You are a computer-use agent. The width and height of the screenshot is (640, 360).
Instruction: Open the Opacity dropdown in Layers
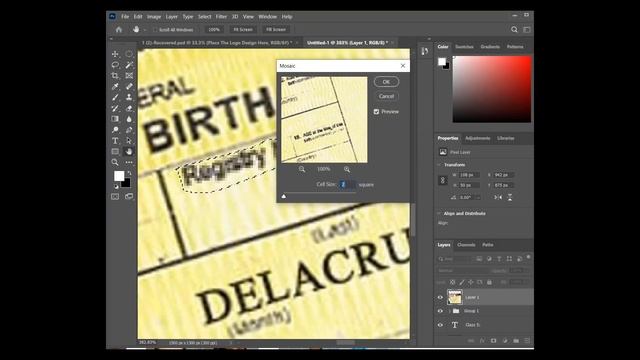click(526, 271)
